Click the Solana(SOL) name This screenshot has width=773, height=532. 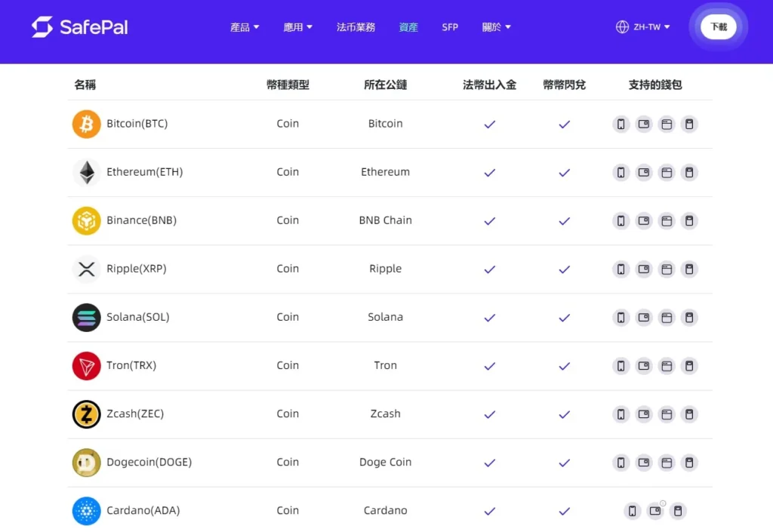138,317
